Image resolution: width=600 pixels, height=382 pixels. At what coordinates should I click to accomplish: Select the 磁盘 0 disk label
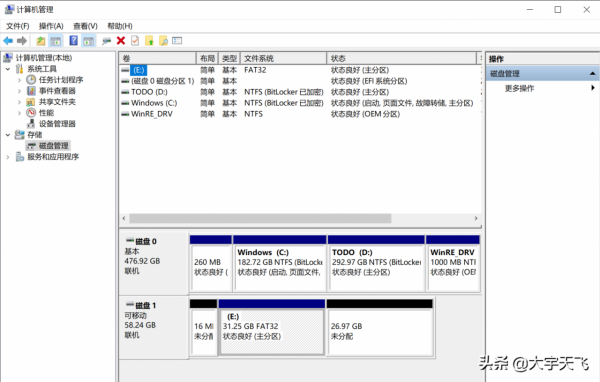pos(153,263)
